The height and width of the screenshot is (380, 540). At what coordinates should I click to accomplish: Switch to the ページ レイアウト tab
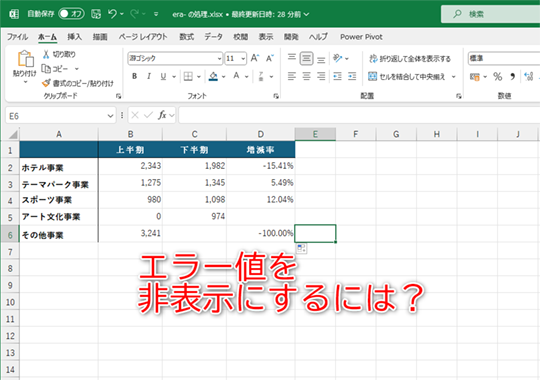pos(143,37)
